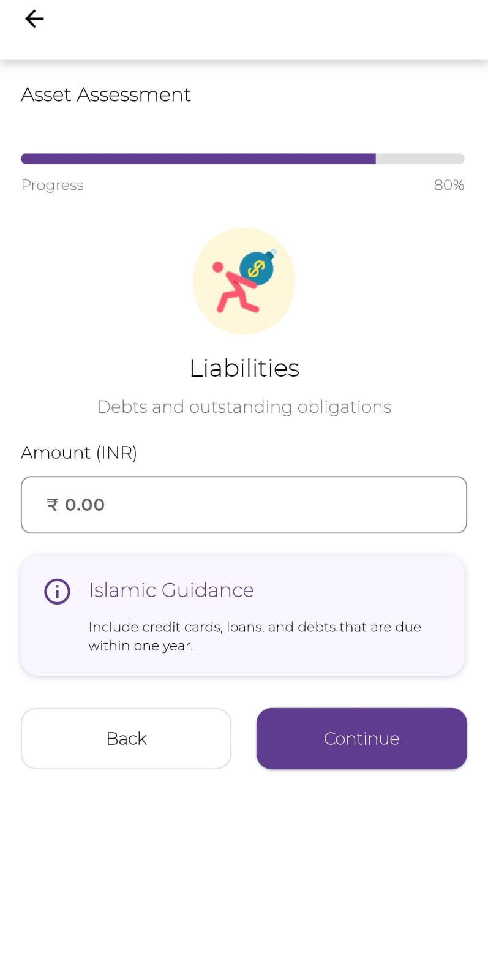Click the filled purple progress bar
The height and width of the screenshot is (980, 488).
pyautogui.click(x=198, y=159)
